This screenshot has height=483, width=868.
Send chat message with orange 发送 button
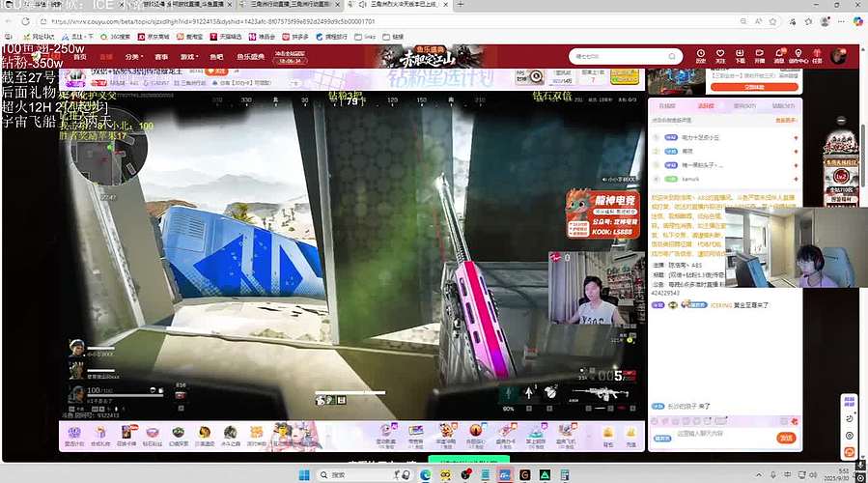pos(786,438)
